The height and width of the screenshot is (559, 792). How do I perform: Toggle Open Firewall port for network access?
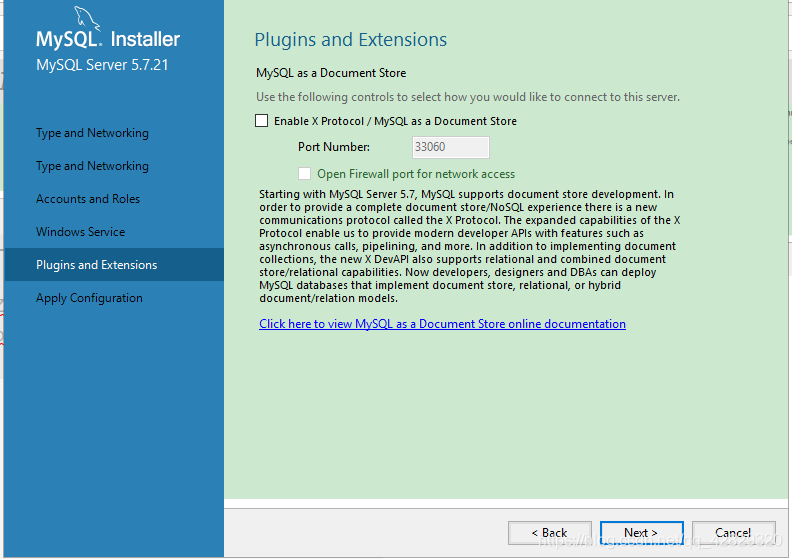[x=305, y=174]
